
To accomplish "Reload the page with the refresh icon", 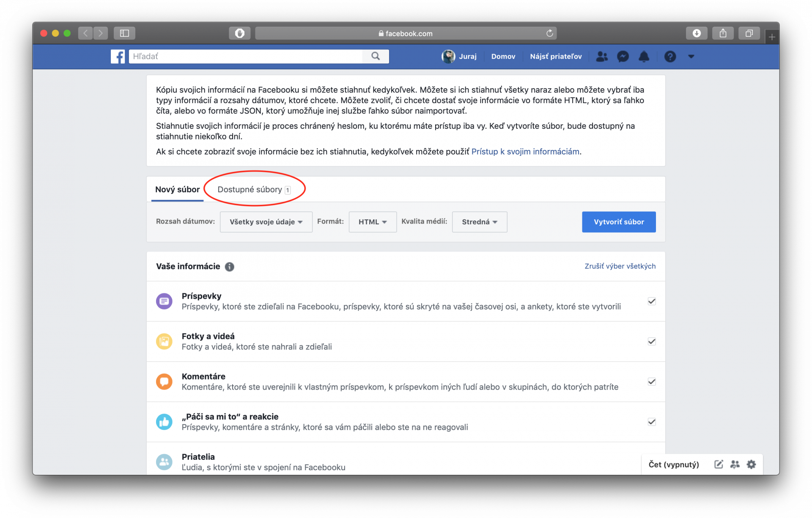I will (x=549, y=33).
